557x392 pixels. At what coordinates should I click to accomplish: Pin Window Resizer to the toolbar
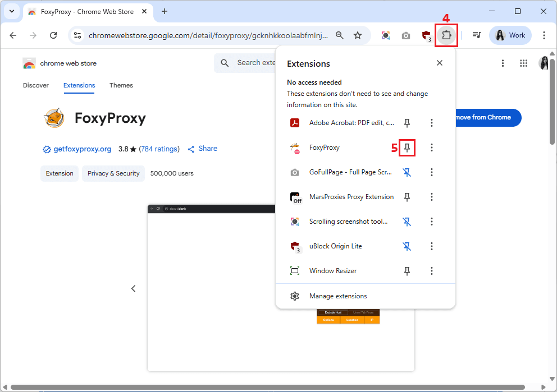pyautogui.click(x=407, y=271)
